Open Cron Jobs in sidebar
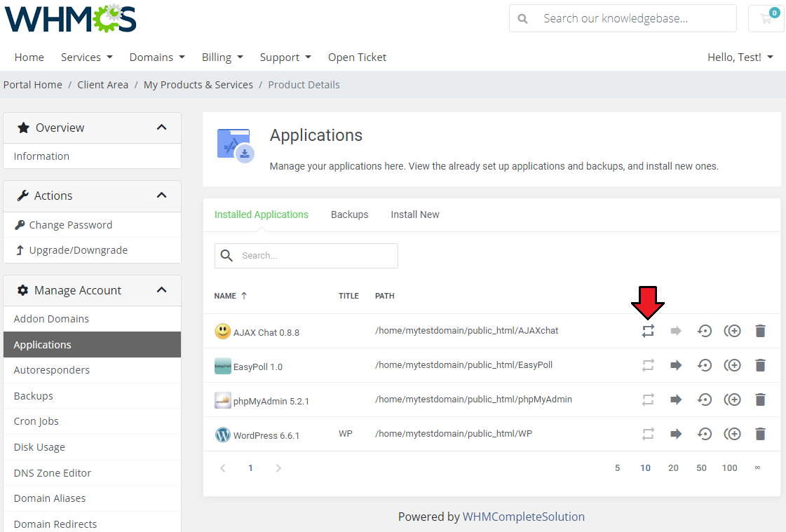The image size is (786, 532). 93,421
